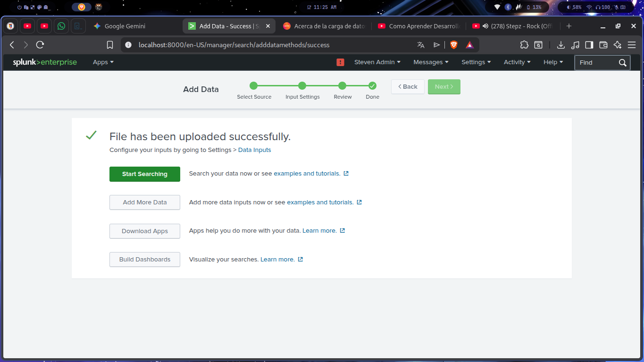Open the Data Inputs link
The image size is (644, 362).
coord(254,150)
